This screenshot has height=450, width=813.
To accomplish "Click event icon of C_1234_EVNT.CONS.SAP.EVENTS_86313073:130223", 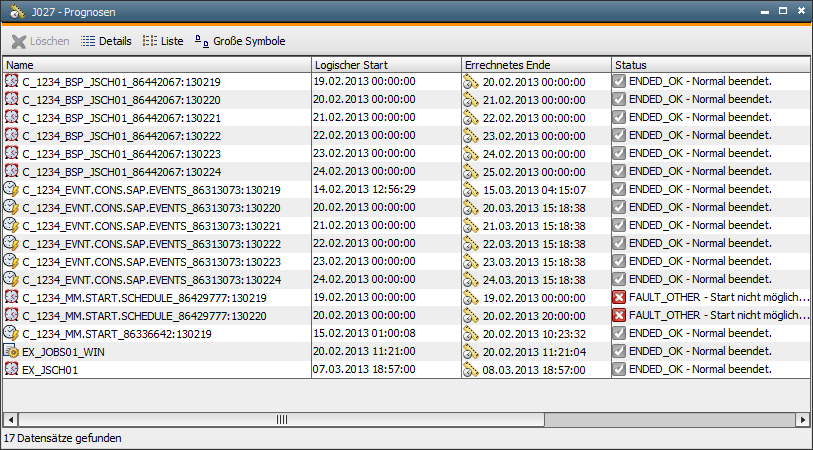I will point(11,261).
